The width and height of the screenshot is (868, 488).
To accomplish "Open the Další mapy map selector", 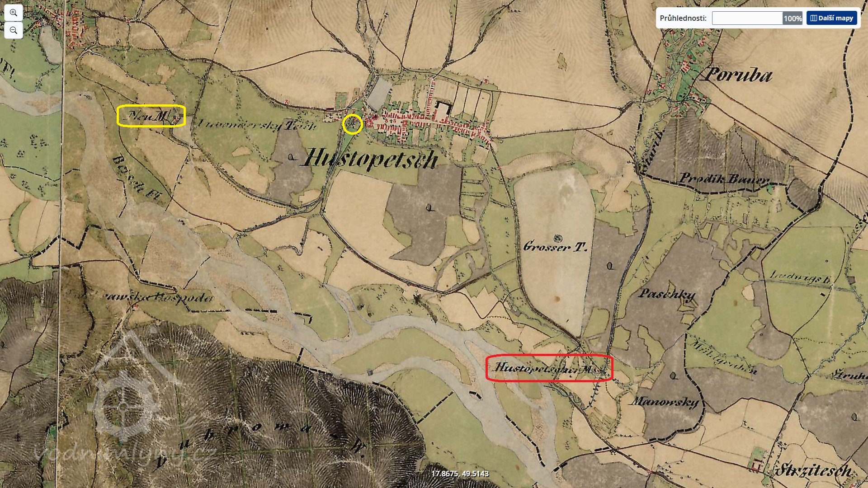I will (x=832, y=18).
